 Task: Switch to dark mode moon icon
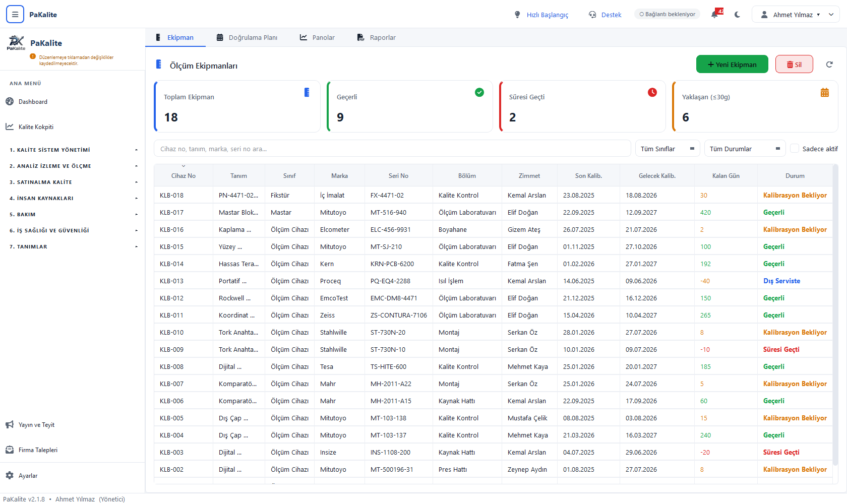[738, 15]
